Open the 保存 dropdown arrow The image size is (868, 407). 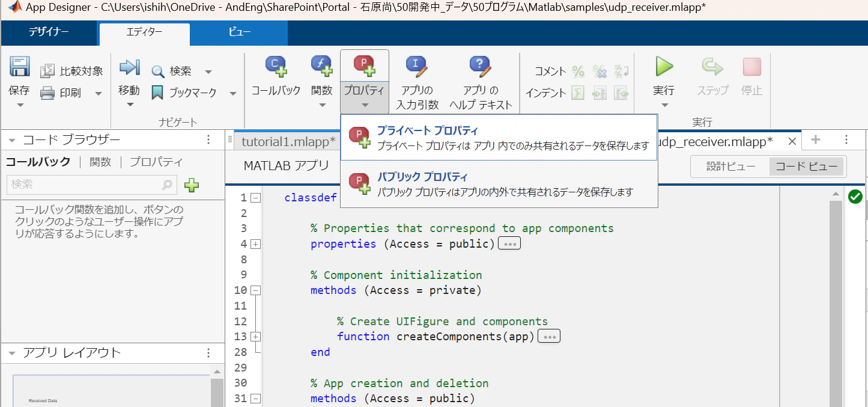(19, 105)
